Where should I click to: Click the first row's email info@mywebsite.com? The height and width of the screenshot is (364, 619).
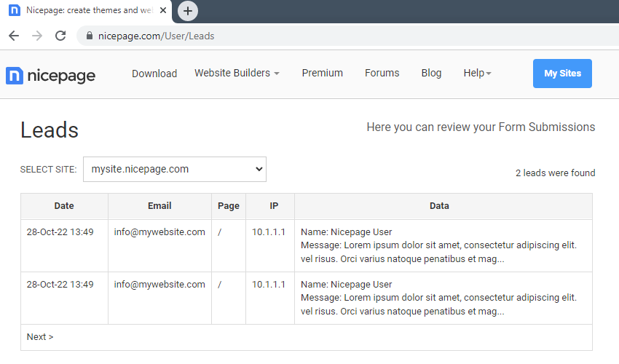159,232
